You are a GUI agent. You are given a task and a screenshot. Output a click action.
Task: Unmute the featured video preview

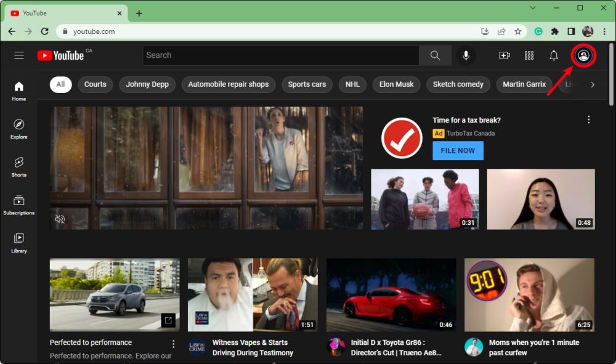point(60,219)
